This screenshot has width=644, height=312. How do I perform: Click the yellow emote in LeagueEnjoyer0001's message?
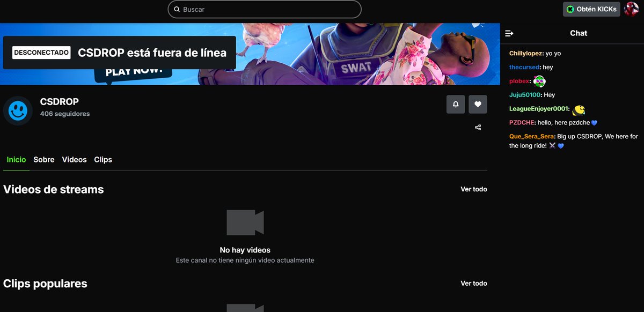pos(579,110)
